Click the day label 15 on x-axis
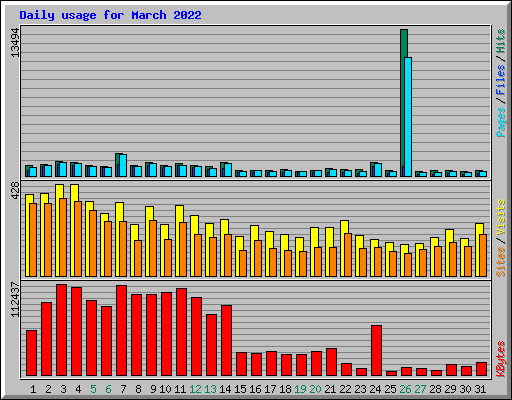512x400 pixels. click(240, 389)
